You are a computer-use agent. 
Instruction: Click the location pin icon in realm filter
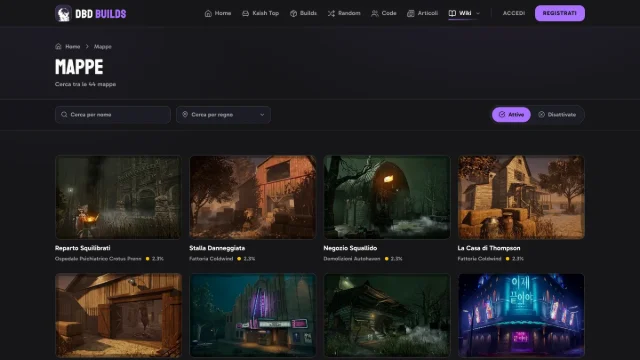tap(185, 115)
